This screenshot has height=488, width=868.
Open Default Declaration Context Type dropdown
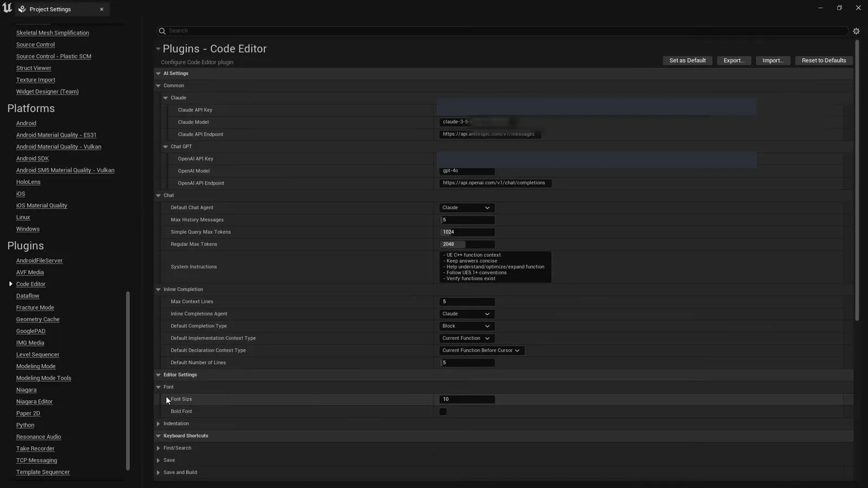[482, 351]
